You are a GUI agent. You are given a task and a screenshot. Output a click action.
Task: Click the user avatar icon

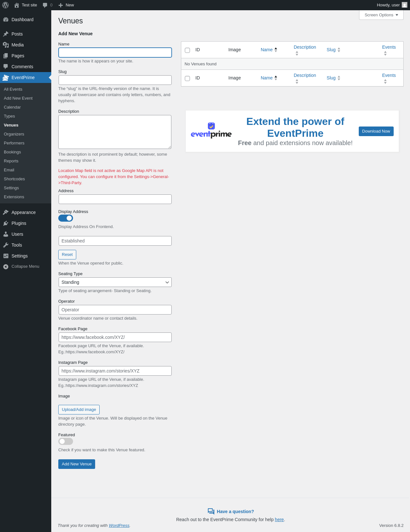point(405,5)
